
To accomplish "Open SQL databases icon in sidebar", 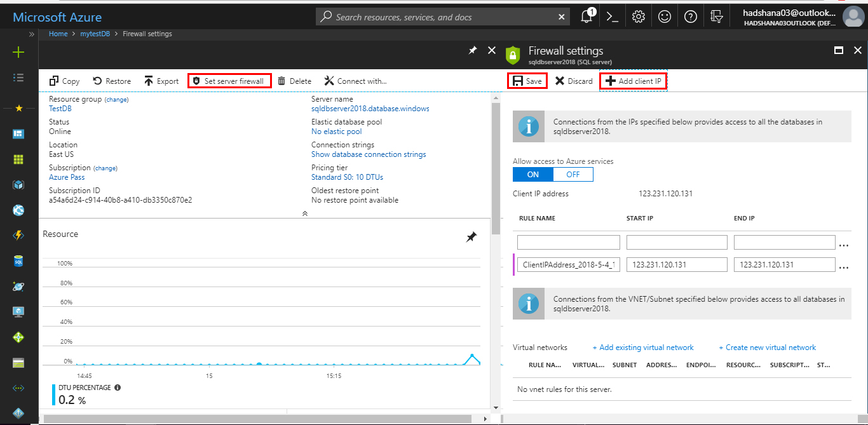I will pyautogui.click(x=18, y=261).
